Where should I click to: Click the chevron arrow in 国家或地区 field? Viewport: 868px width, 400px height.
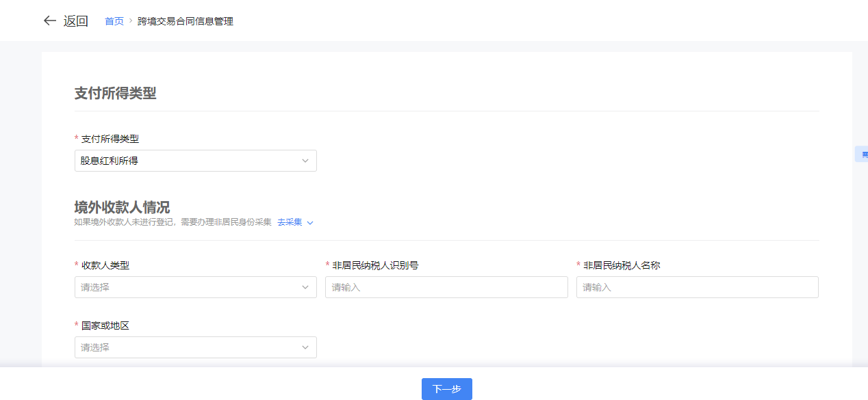point(305,347)
